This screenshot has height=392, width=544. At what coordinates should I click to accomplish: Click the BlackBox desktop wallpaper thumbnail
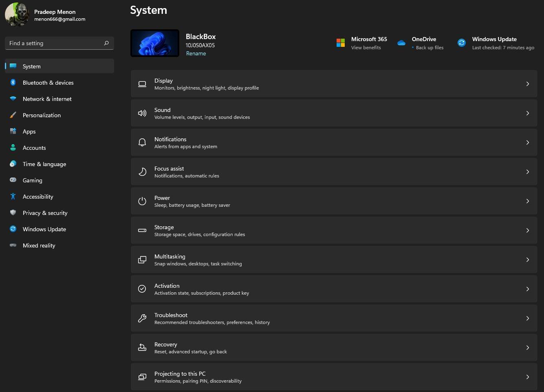[x=155, y=43]
